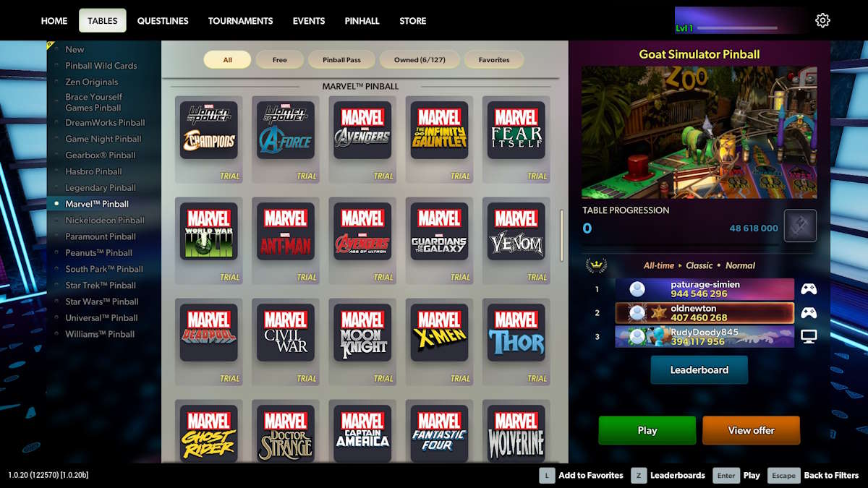Viewport: 868px width, 488px height.
Task: Toggle the Pinball Pass filter
Action: pos(343,60)
